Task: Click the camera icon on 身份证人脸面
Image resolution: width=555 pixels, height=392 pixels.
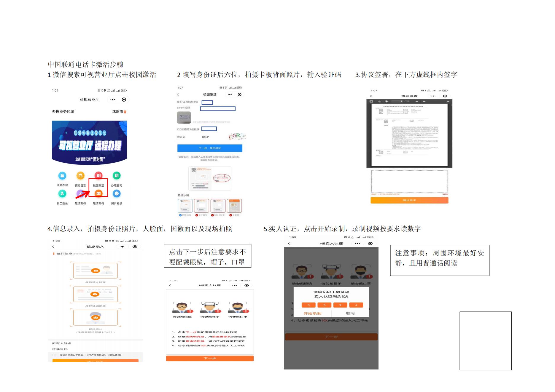Action: (x=95, y=271)
